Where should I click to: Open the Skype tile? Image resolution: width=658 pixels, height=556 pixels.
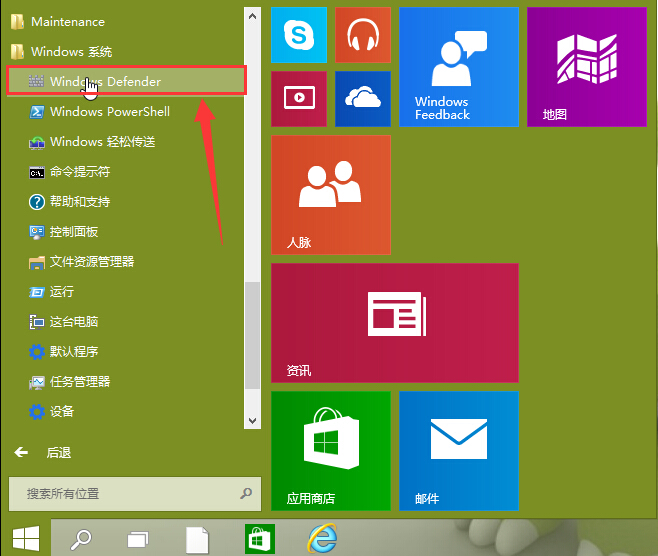298,35
